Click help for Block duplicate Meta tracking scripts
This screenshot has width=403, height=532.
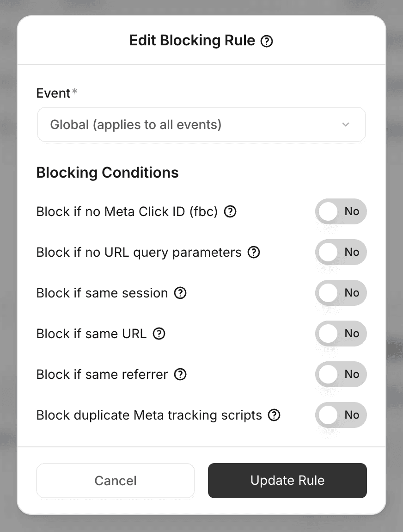point(274,415)
